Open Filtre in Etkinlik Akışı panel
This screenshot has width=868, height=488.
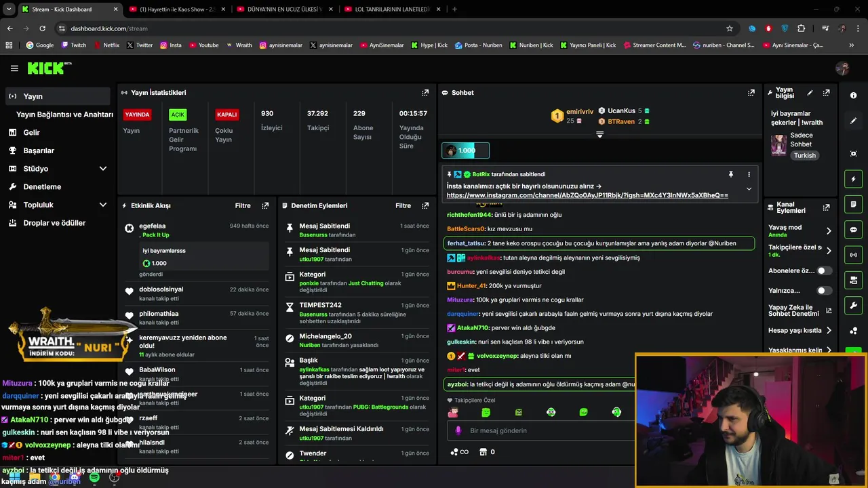coord(243,205)
